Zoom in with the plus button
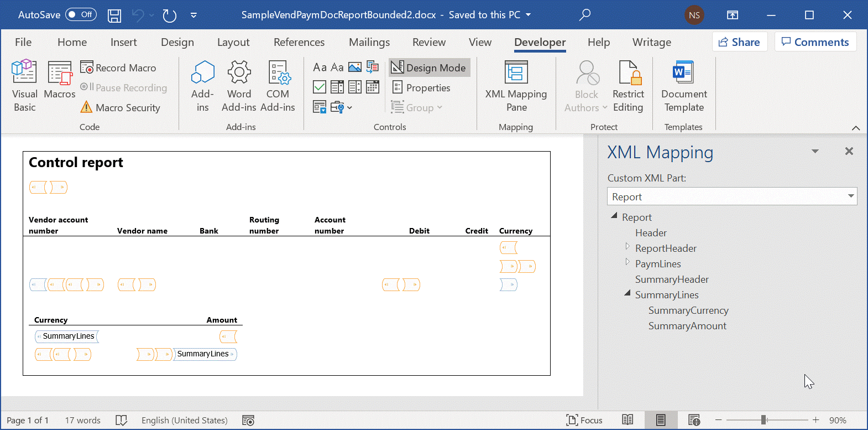 815,420
